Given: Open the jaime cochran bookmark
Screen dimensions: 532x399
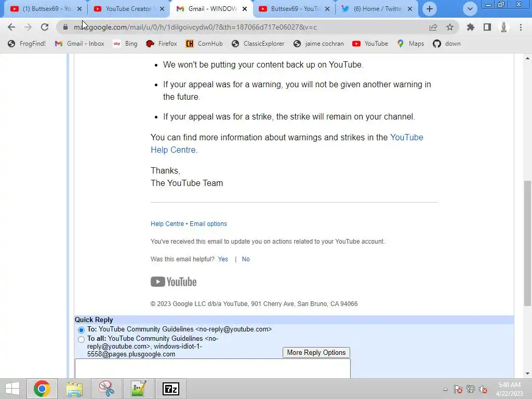Looking at the screenshot, I should pos(318,44).
